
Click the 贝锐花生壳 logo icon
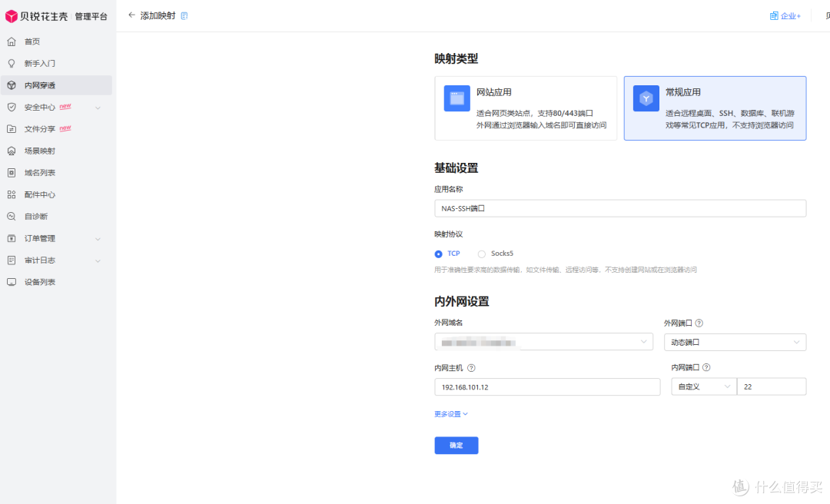pos(11,16)
